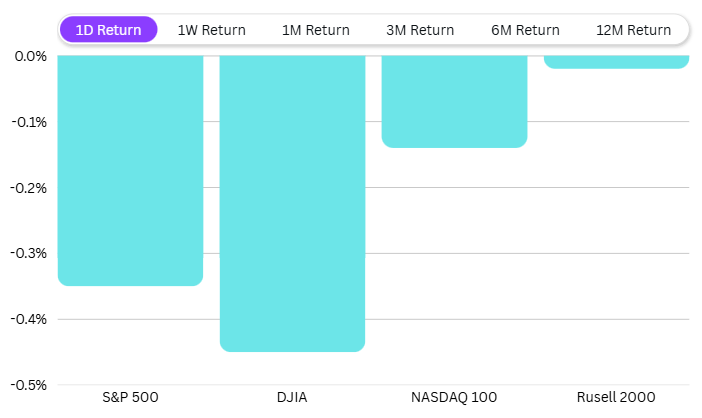Click the NASDAQ 100 bar

point(454,101)
